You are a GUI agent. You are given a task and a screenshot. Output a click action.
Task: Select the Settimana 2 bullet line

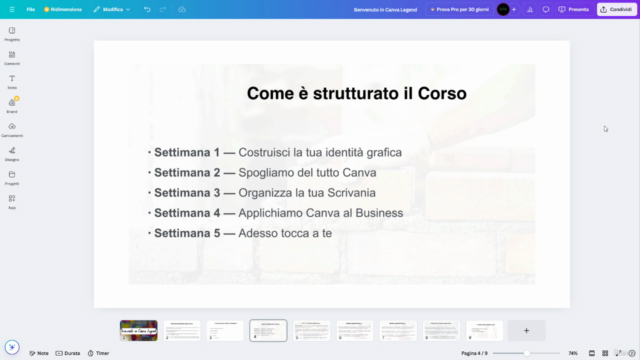262,173
